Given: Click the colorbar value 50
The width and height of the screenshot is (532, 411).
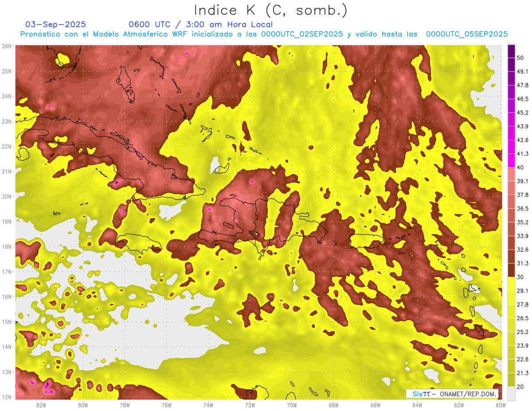Looking at the screenshot, I should 521,58.
